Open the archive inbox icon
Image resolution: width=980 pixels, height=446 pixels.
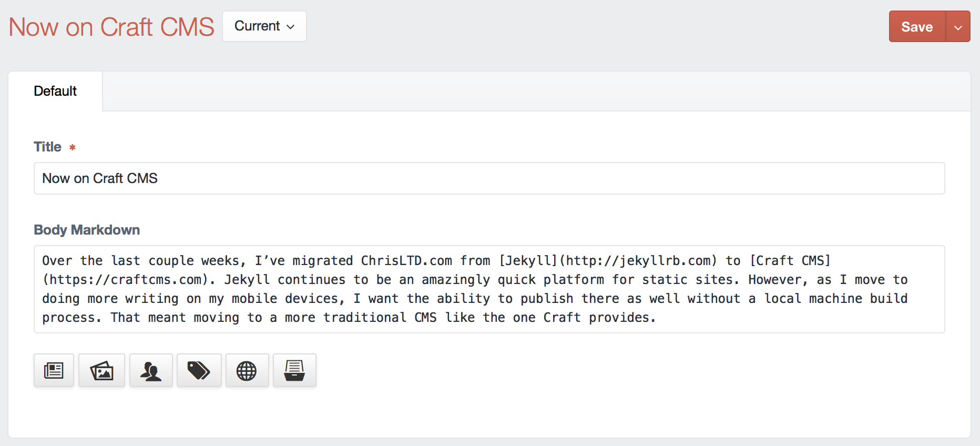point(294,370)
